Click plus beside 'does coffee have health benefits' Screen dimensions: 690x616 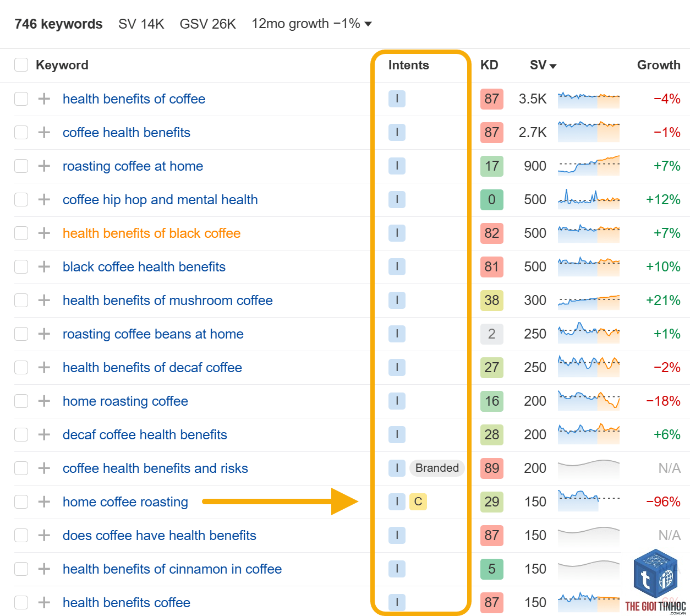(x=44, y=536)
